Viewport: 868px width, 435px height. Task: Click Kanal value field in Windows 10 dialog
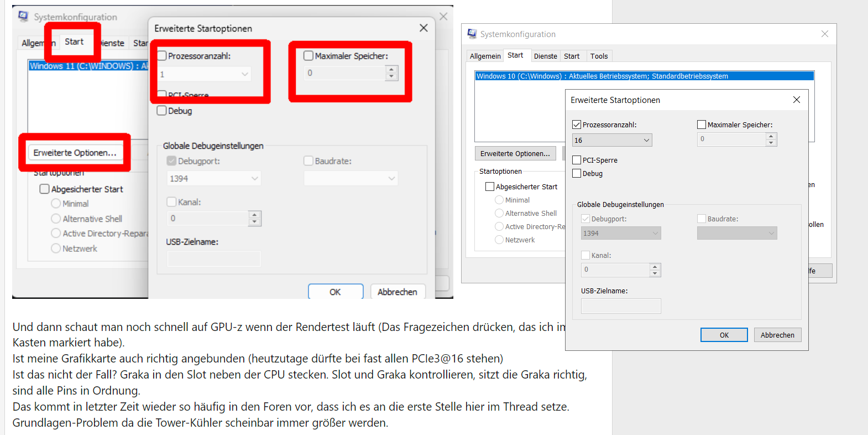coord(615,270)
